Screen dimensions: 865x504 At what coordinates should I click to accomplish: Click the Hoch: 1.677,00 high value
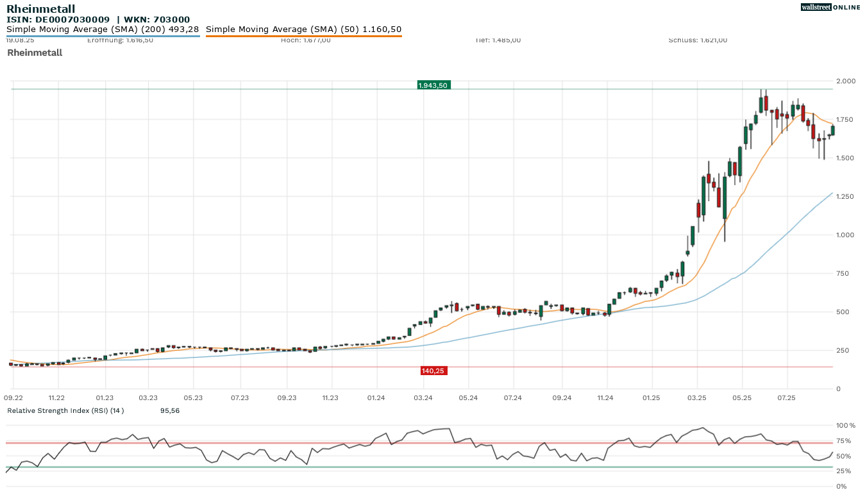click(x=306, y=40)
